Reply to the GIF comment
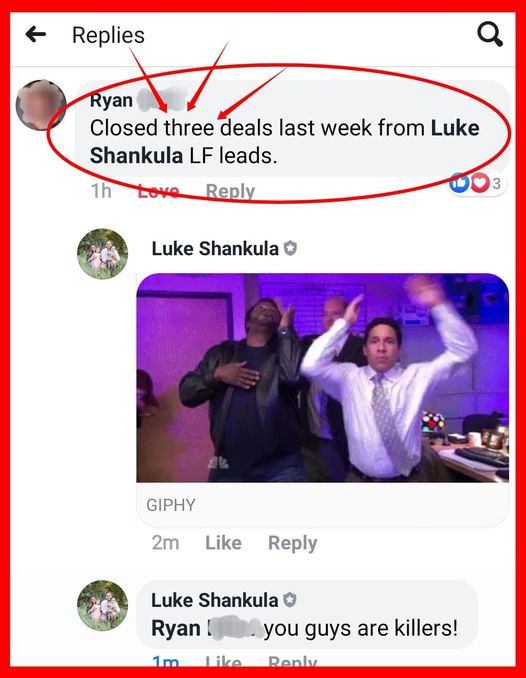This screenshot has width=526, height=678. pos(292,544)
